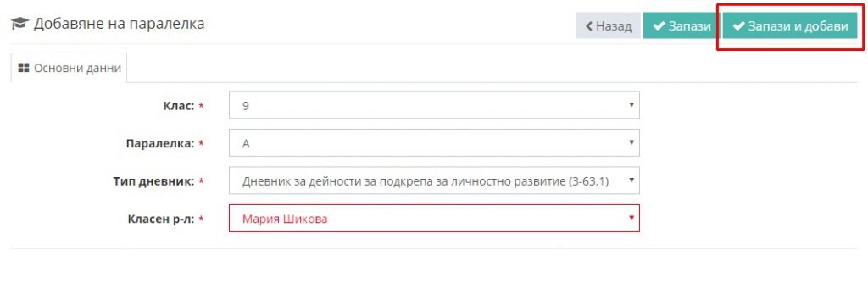The height and width of the screenshot is (305, 868).
Task: Click the checkmark icon on Запази и добави
Action: (x=738, y=26)
